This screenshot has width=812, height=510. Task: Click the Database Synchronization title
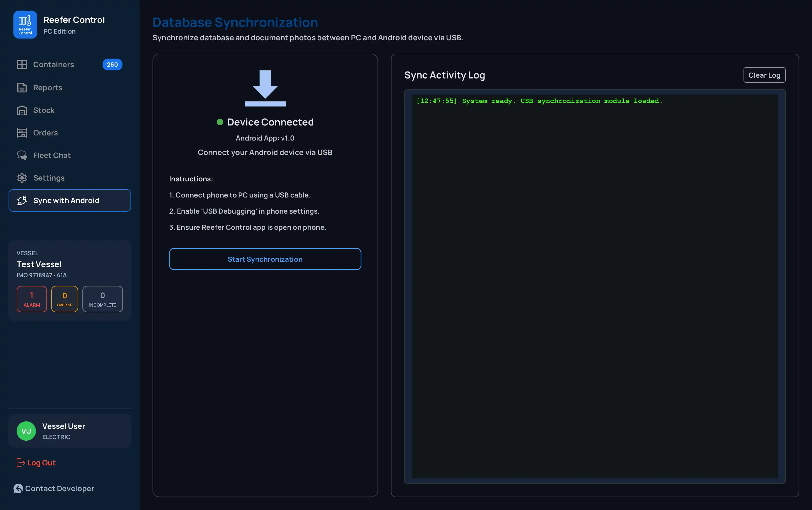(x=235, y=22)
